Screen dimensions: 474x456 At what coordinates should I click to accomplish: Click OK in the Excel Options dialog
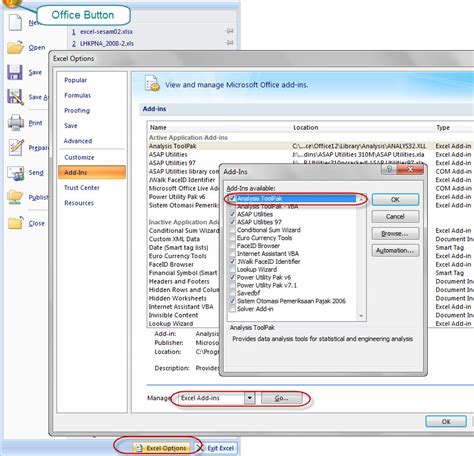[446, 421]
